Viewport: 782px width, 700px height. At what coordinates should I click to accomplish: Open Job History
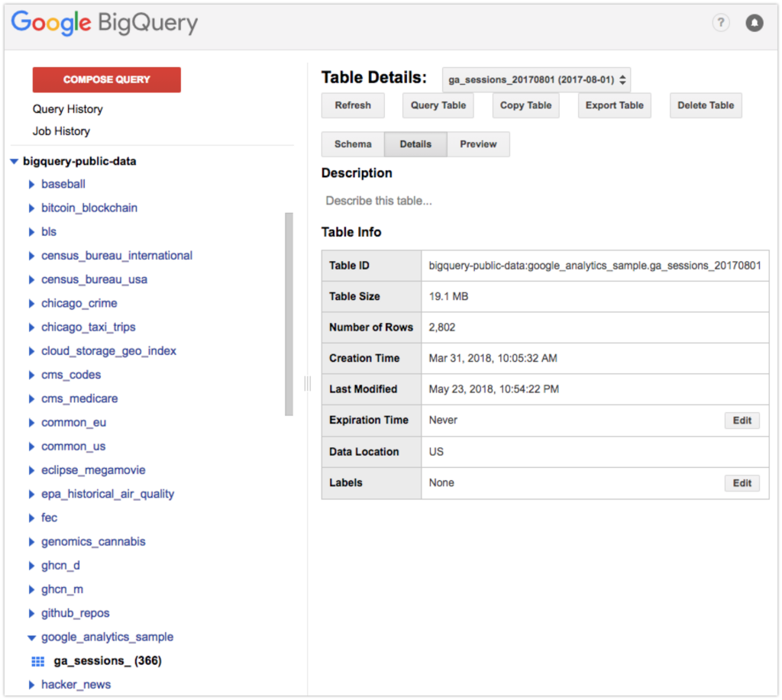[x=61, y=131]
